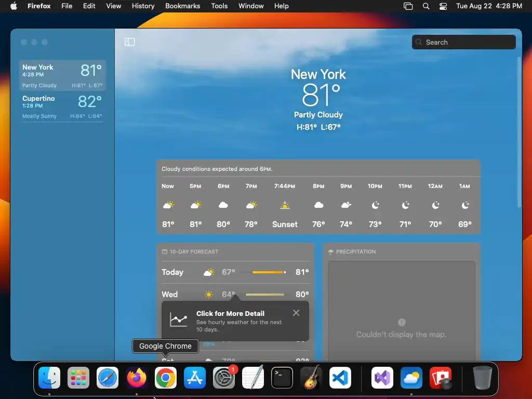Open System Settings from the Dock

click(x=224, y=378)
